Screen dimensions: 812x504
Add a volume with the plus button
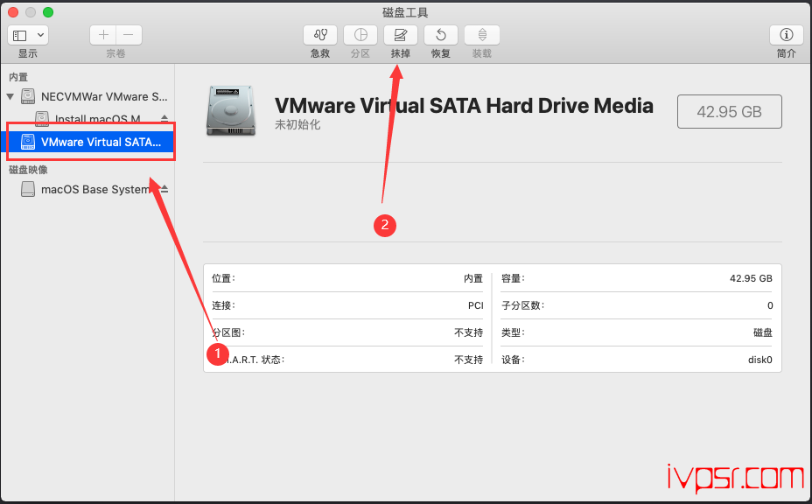(x=103, y=35)
